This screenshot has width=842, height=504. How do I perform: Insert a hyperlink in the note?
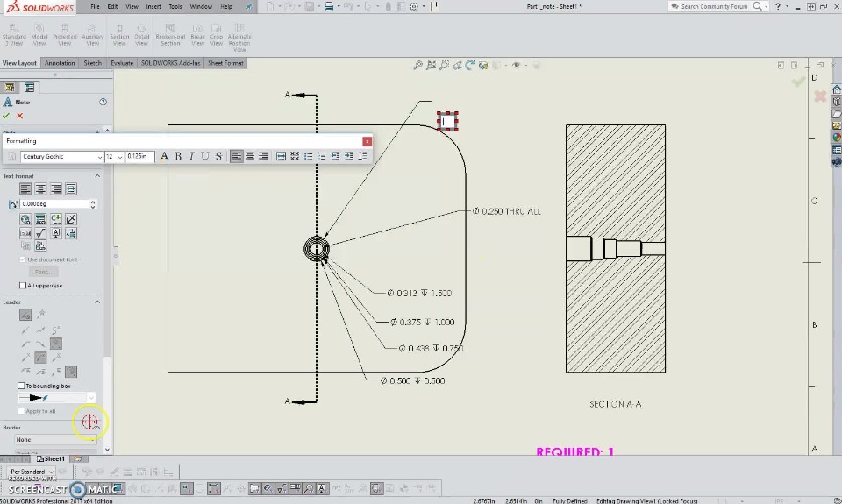click(25, 219)
